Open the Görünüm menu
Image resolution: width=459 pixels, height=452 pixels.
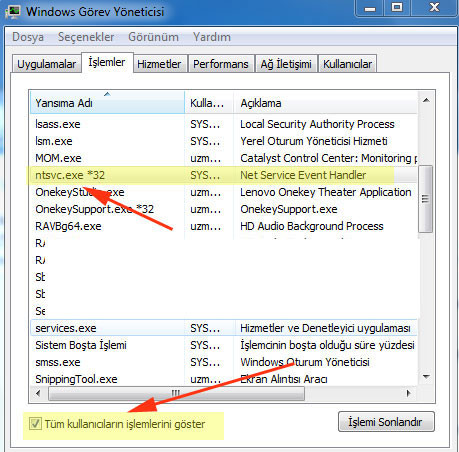point(153,37)
